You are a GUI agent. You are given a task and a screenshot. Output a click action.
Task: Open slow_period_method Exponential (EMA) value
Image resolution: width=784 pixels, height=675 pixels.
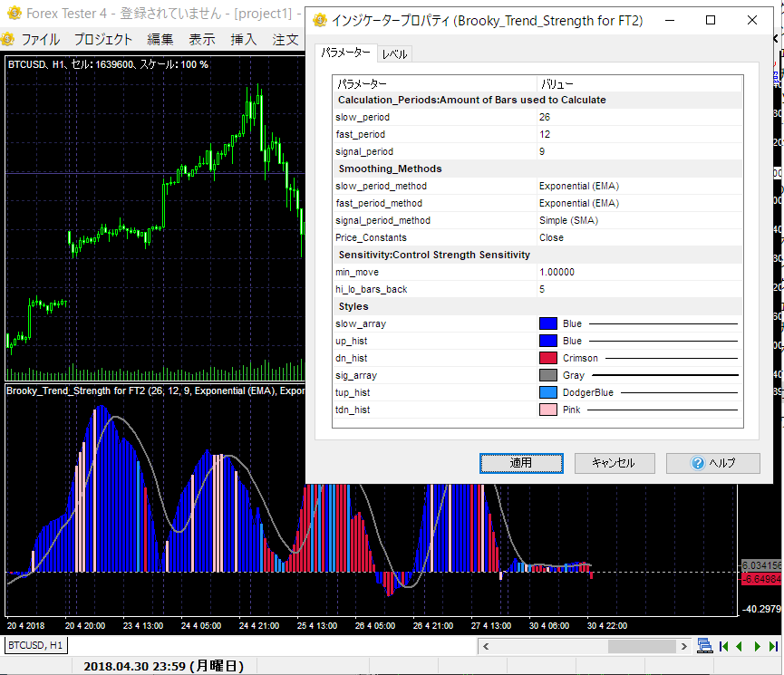(578, 186)
